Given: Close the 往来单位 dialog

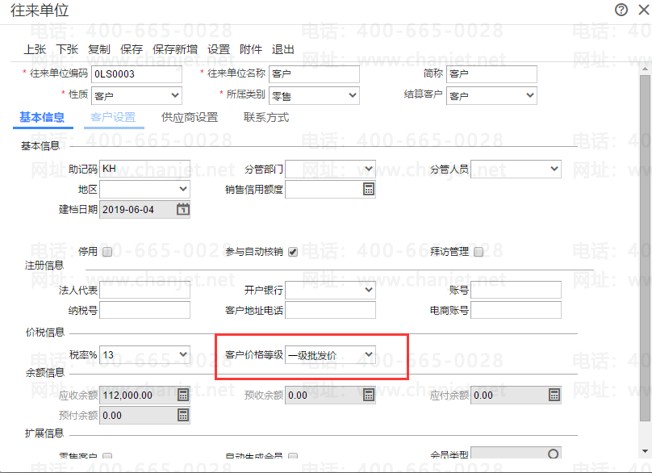Looking at the screenshot, I should (x=644, y=10).
